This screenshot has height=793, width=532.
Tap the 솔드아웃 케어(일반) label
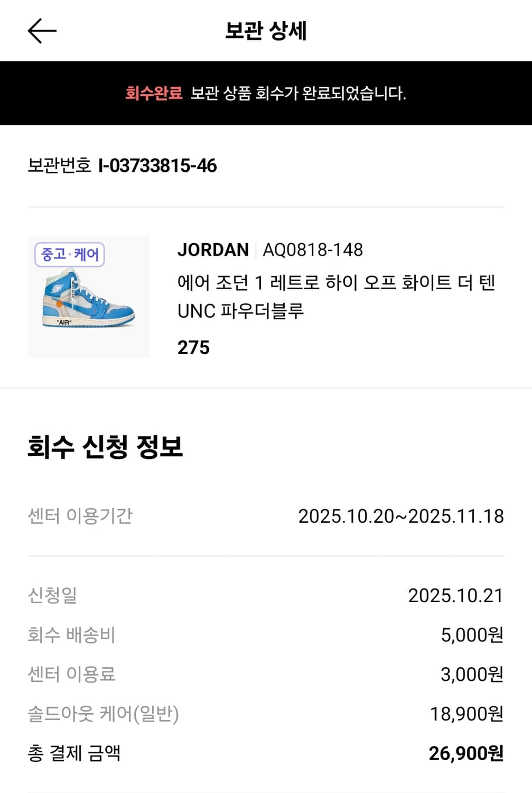tap(103, 714)
